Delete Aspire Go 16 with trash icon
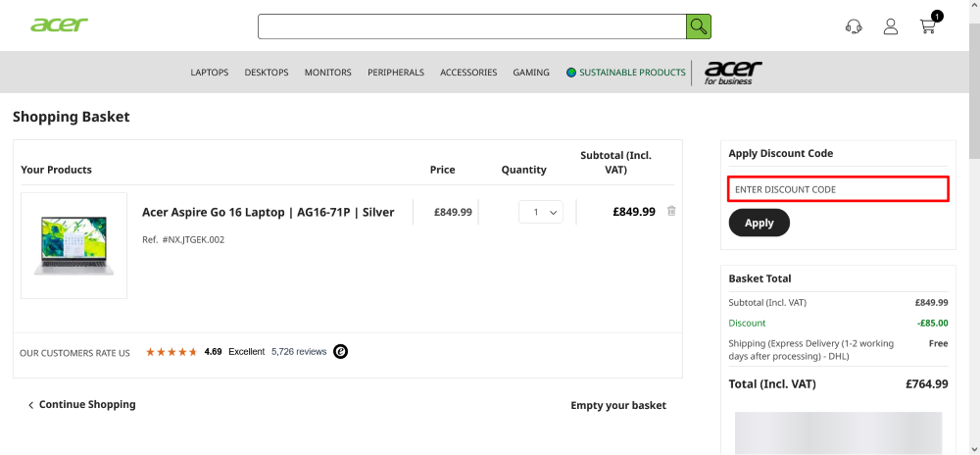The height and width of the screenshot is (455, 980). point(671,211)
